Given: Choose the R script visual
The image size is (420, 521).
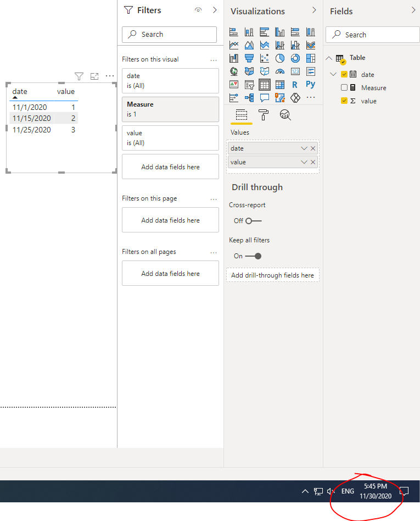Looking at the screenshot, I should click(x=295, y=85).
